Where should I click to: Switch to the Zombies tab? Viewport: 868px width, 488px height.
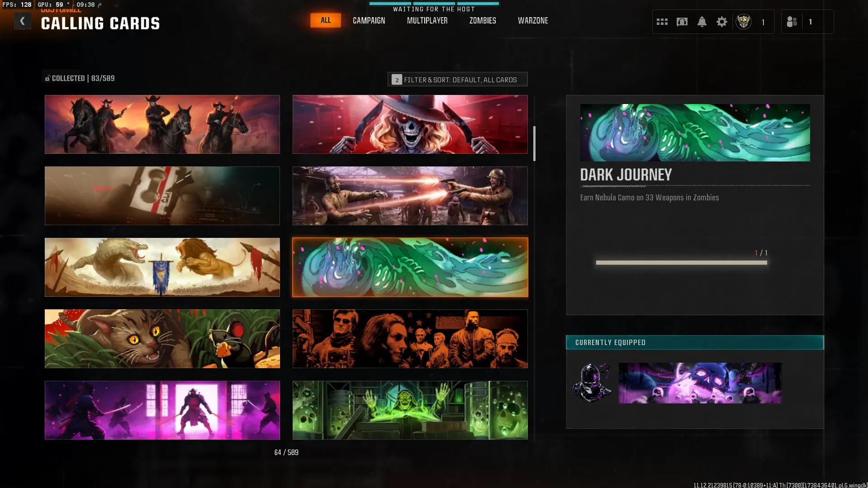(x=482, y=21)
